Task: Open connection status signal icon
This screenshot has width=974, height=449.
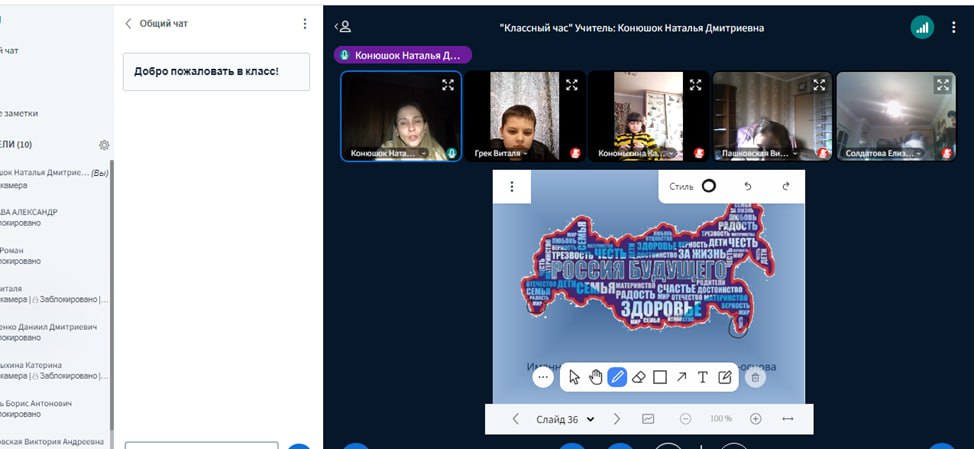Action: (922, 27)
